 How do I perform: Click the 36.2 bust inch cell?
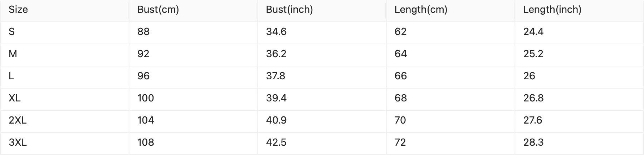276,54
